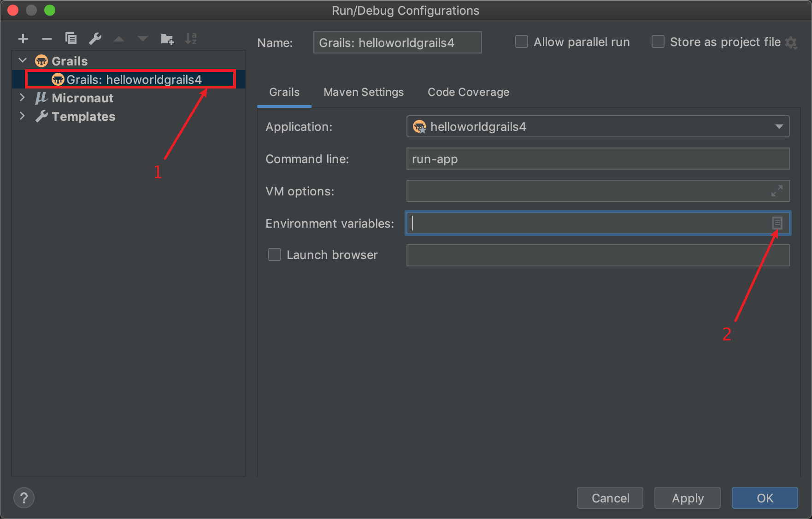Expand the VM options field editor
Viewport: 812px width, 519px height.
[x=777, y=191]
